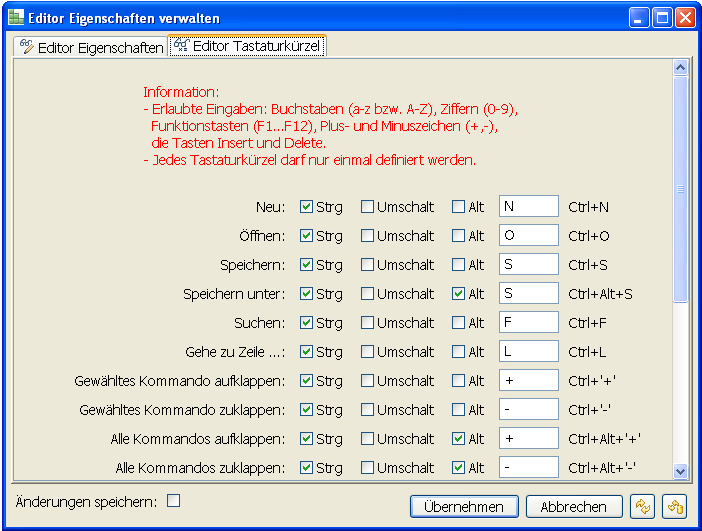Switch to the Editor Eigenschaften tab
The width and height of the screenshot is (702, 531).
tap(91, 47)
